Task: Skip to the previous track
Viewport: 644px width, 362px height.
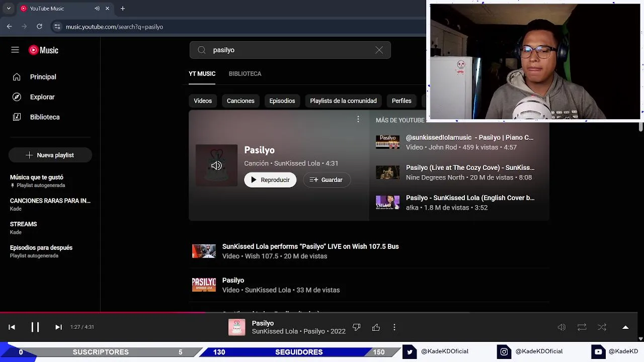Action: pos(12,327)
